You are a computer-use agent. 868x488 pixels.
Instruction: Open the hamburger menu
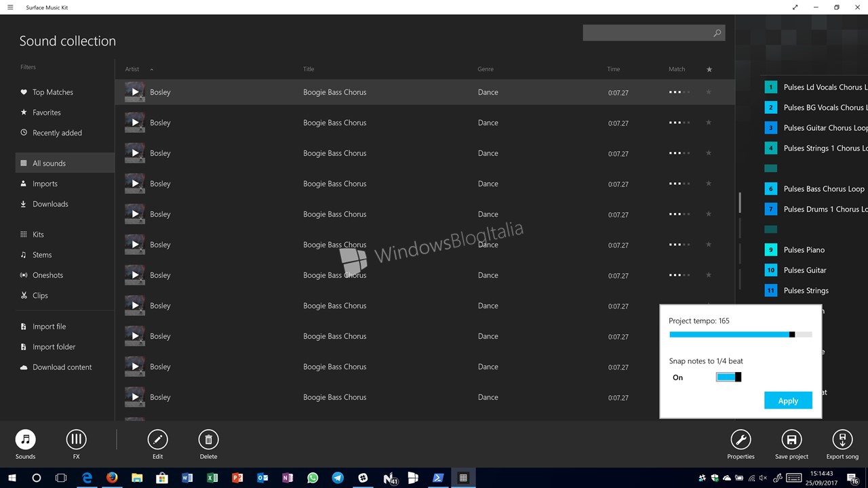click(x=10, y=7)
